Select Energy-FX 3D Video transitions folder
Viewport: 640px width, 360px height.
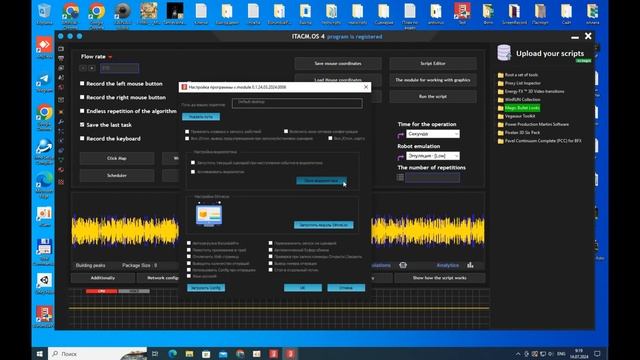(x=534, y=91)
